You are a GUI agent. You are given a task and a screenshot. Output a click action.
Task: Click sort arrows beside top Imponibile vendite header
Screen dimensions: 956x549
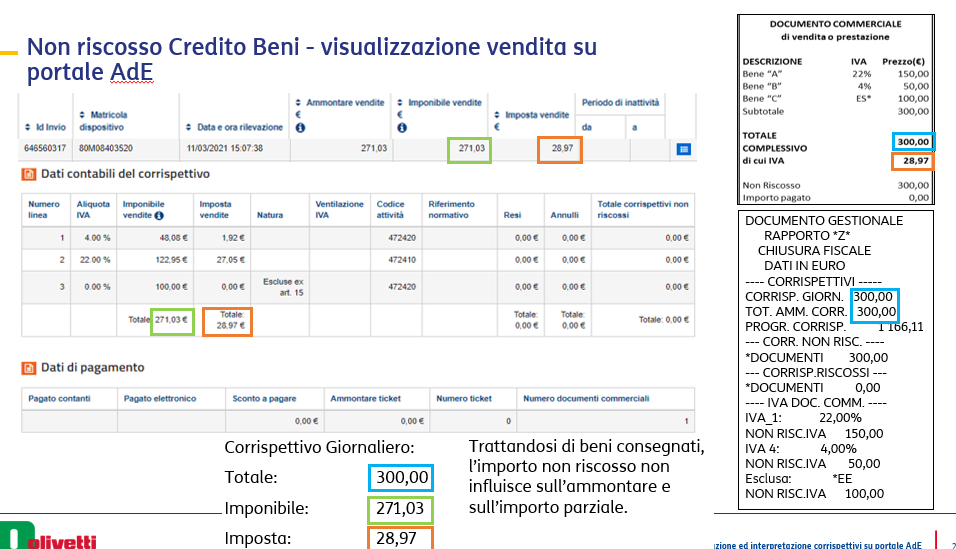[400, 102]
